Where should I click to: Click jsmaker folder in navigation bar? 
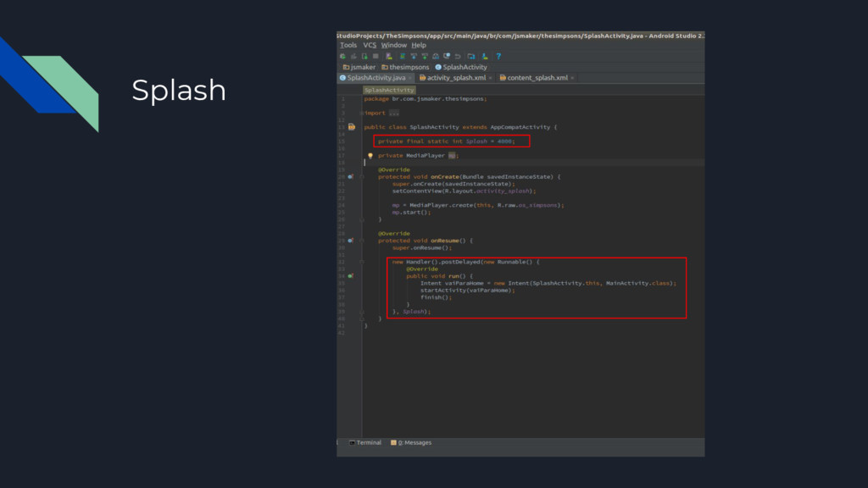(359, 68)
